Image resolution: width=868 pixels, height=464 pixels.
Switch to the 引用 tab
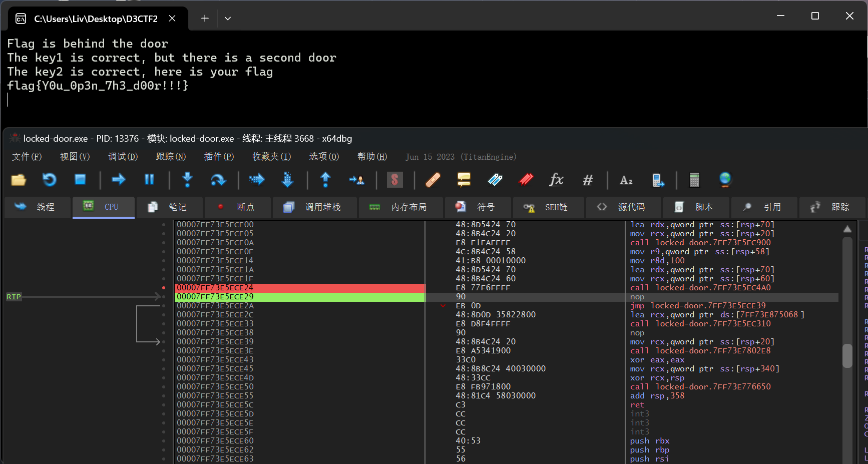tap(764, 207)
